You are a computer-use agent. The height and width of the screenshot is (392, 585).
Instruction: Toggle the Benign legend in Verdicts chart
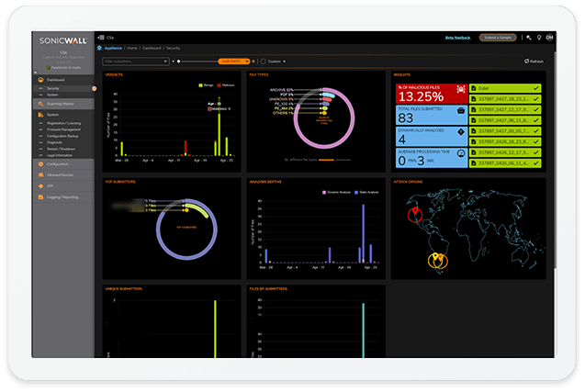tap(201, 85)
